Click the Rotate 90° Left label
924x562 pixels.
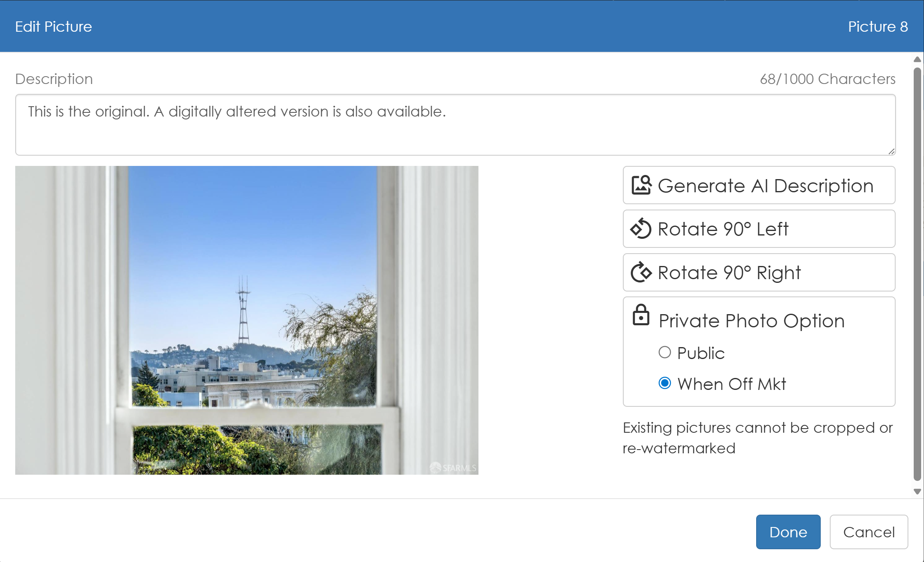click(723, 229)
